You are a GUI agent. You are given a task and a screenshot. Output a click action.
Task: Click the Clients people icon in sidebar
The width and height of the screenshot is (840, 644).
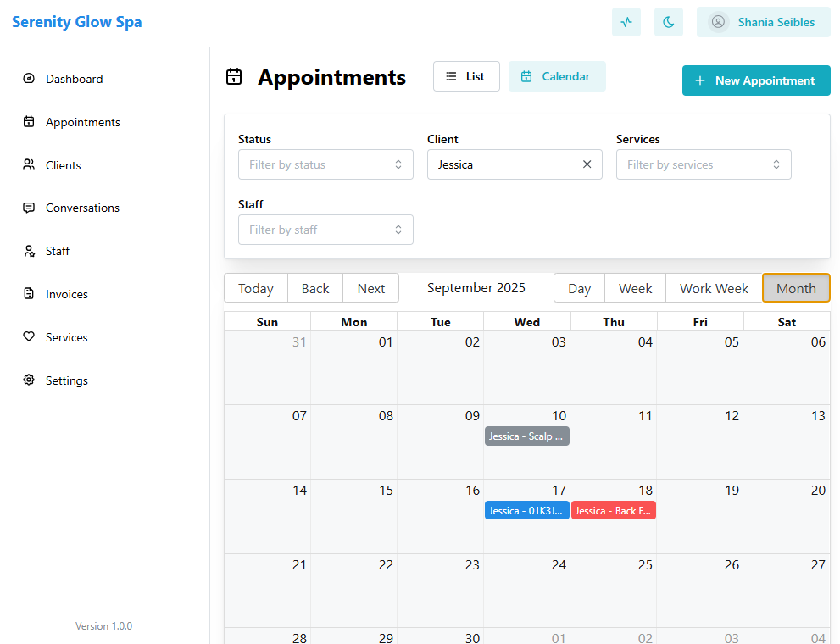(x=29, y=164)
